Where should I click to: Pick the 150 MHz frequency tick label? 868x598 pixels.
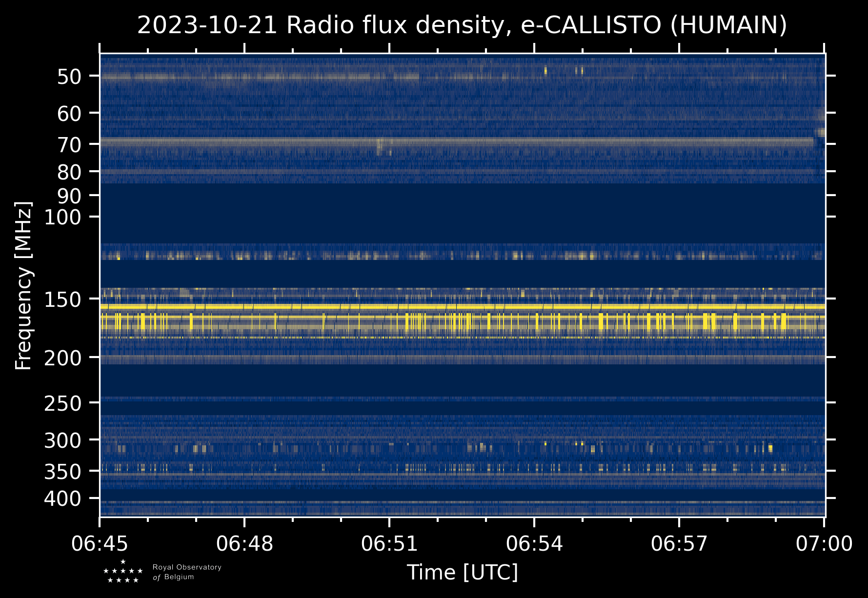tap(62, 299)
